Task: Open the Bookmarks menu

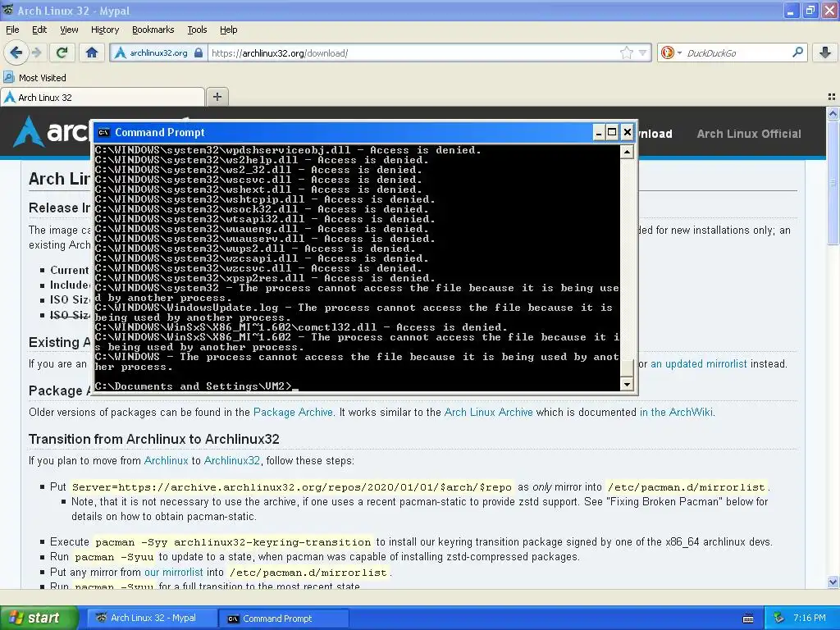Action: pos(153,30)
